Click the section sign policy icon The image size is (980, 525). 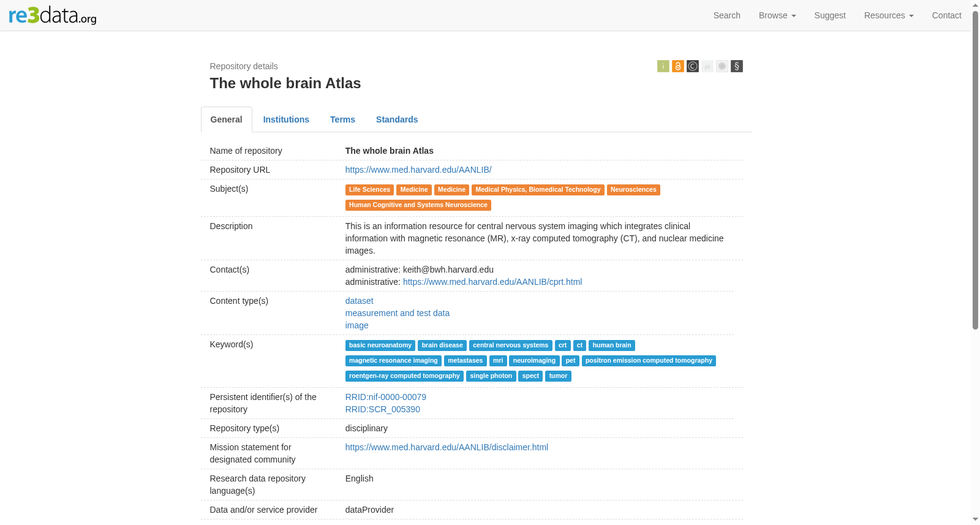(x=737, y=66)
